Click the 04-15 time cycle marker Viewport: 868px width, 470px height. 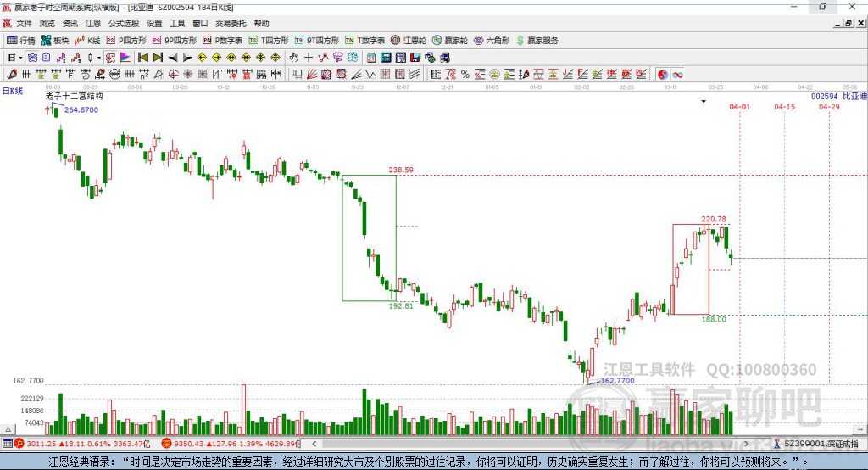pos(784,106)
